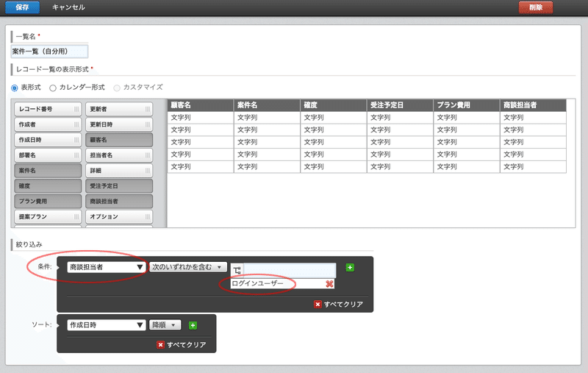The width and height of the screenshot is (588, 373).
Task: Open the 降順 sort order dropdown
Action: (165, 325)
